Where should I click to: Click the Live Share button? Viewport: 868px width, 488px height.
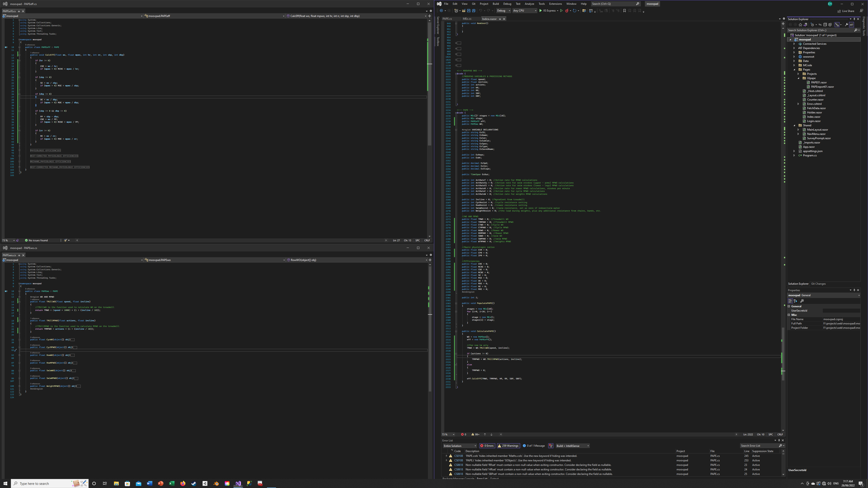[x=846, y=11]
